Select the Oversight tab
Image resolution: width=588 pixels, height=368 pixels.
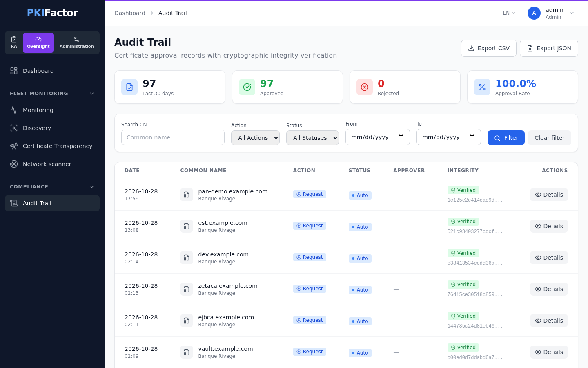tap(38, 43)
